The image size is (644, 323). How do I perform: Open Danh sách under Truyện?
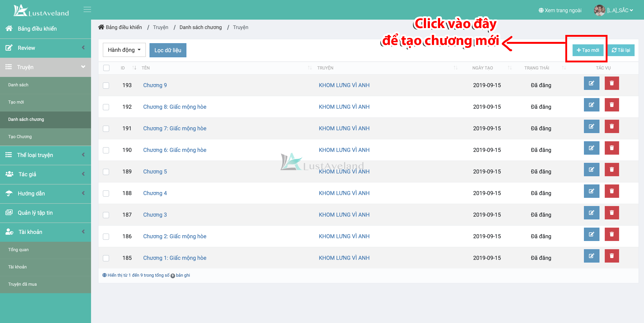46,85
